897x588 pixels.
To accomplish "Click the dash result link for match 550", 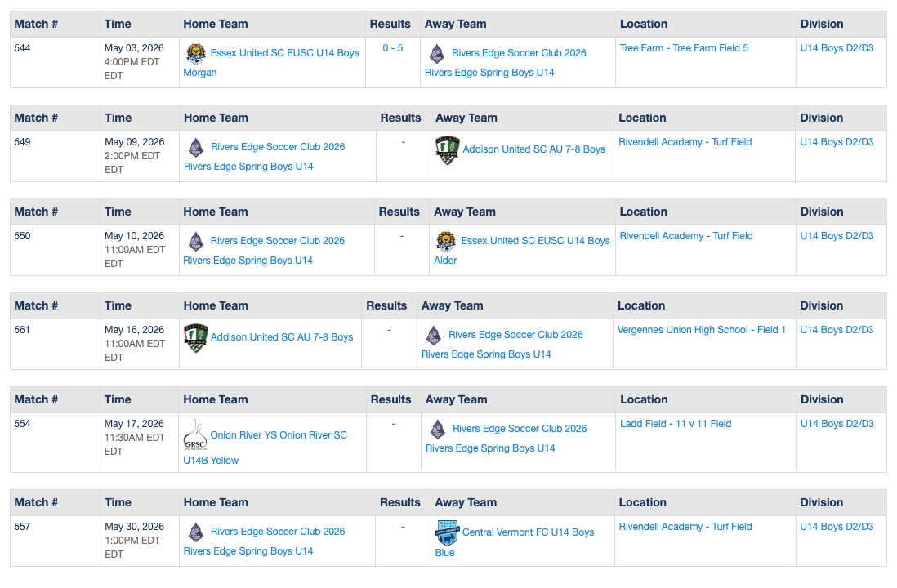I will pyautogui.click(x=402, y=236).
